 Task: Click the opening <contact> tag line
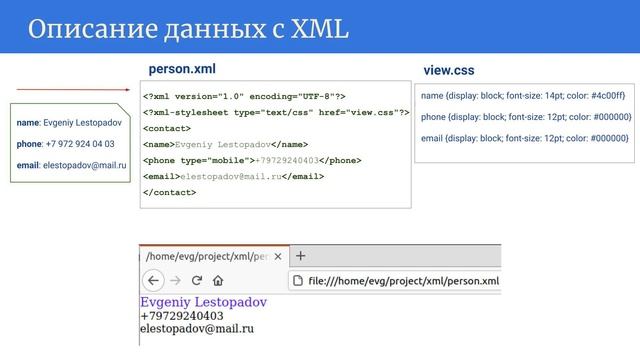pyautogui.click(x=167, y=129)
